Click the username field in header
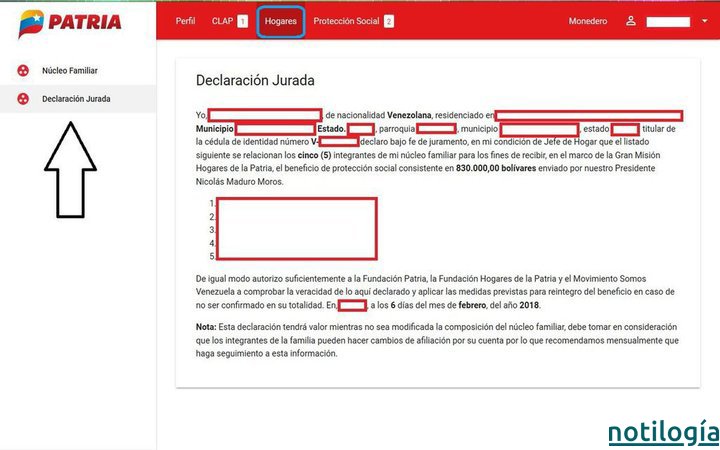720x450 pixels. click(x=668, y=22)
